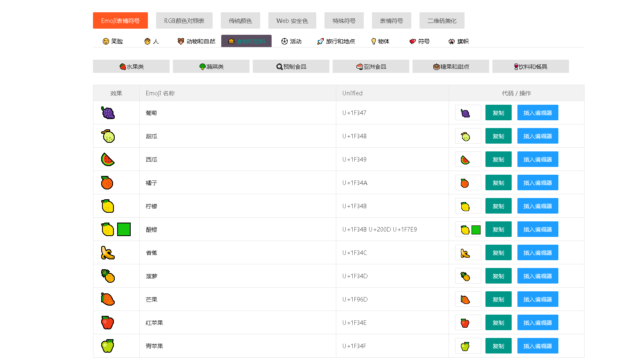Click the green apple emoji icon
644x358 pixels.
108,346
